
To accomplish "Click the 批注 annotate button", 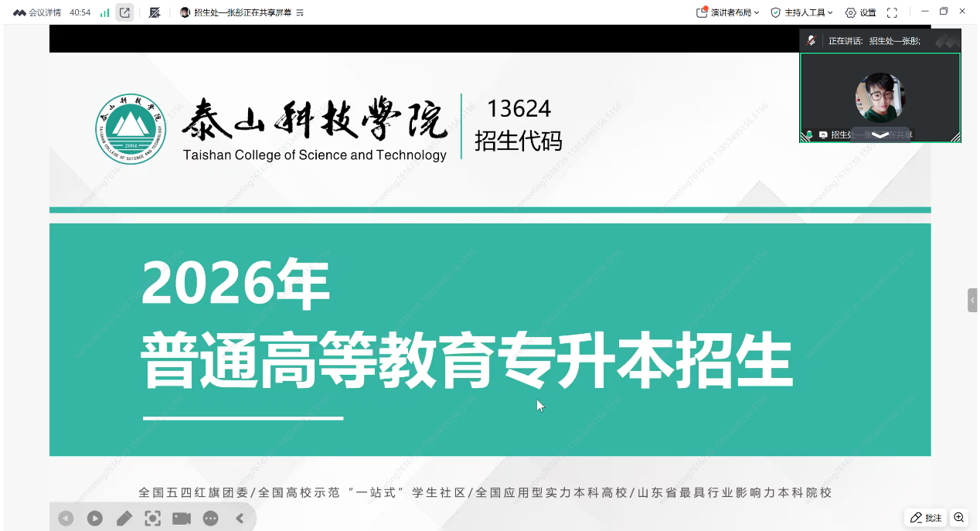I will coord(926,518).
